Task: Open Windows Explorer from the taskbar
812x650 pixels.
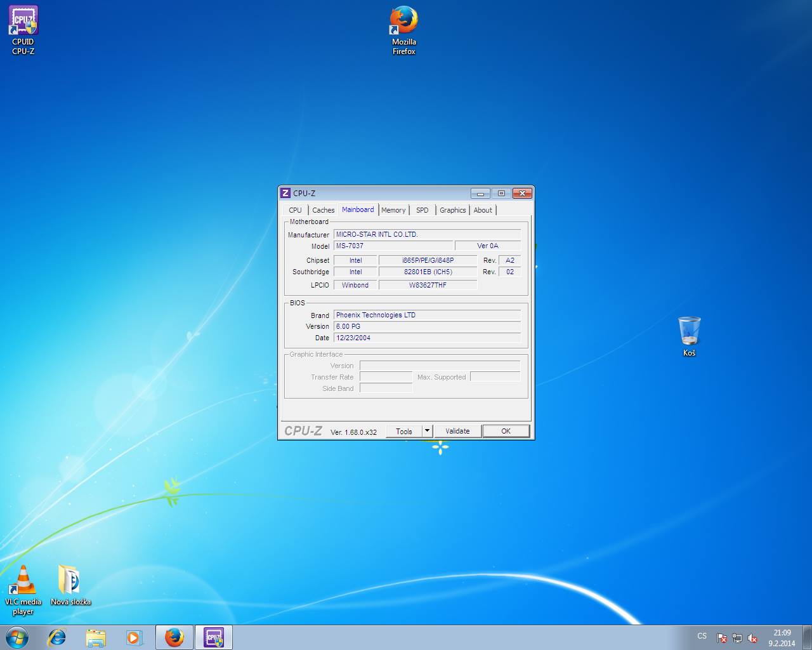Action: point(95,637)
